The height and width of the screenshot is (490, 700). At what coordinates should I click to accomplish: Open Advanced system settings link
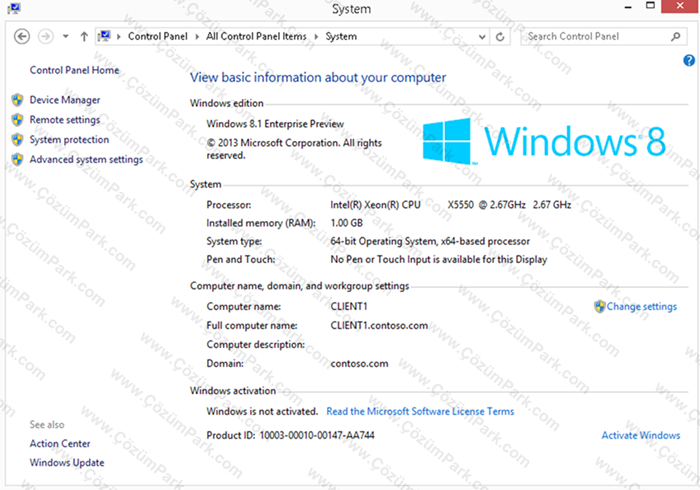tap(86, 159)
